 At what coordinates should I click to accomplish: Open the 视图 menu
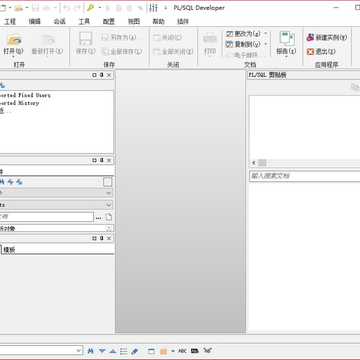click(x=134, y=22)
